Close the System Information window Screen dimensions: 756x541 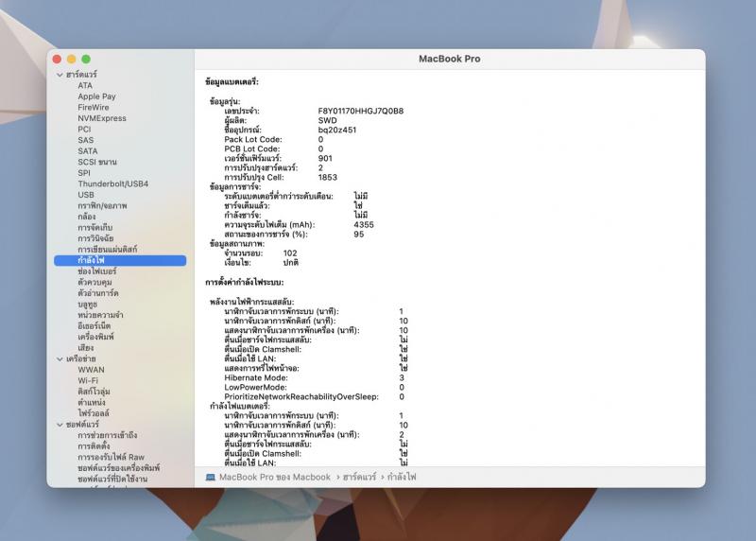click(x=57, y=59)
